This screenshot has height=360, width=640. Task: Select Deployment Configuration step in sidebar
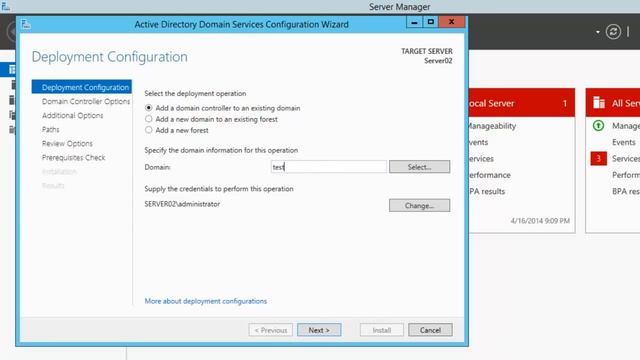tap(82, 87)
